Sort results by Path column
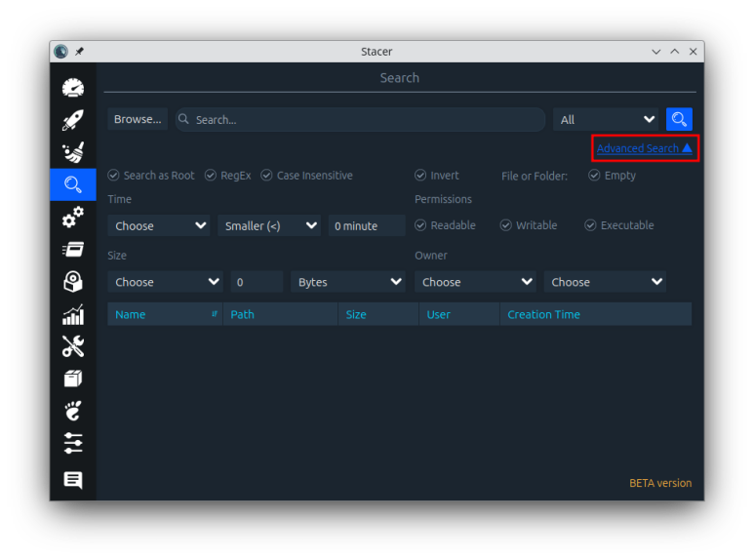 [x=280, y=314]
